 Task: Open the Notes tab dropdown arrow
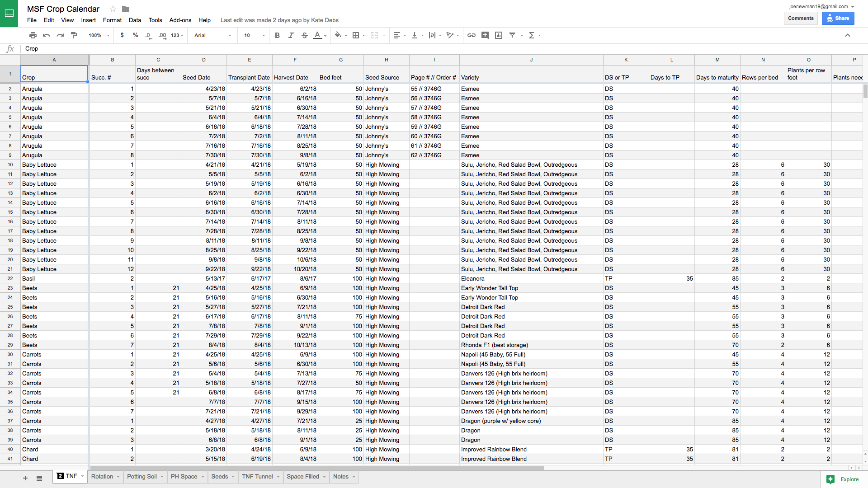pos(354,477)
